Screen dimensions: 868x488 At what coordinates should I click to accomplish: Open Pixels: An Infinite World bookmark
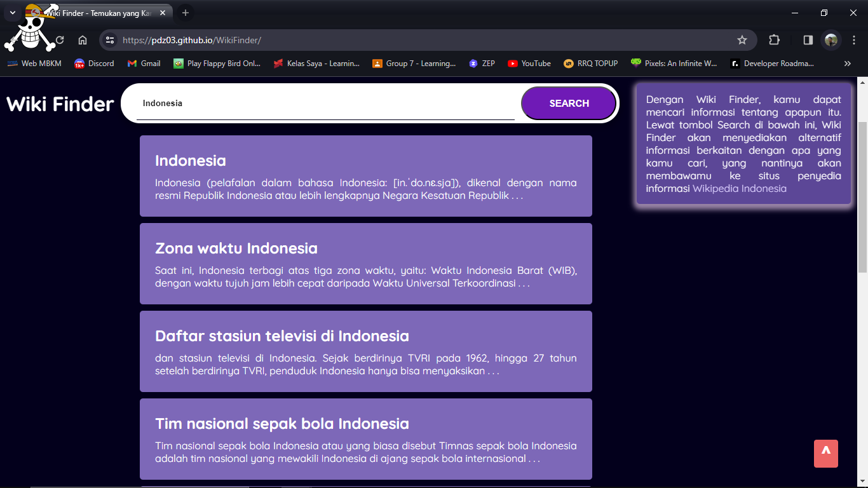tap(674, 64)
